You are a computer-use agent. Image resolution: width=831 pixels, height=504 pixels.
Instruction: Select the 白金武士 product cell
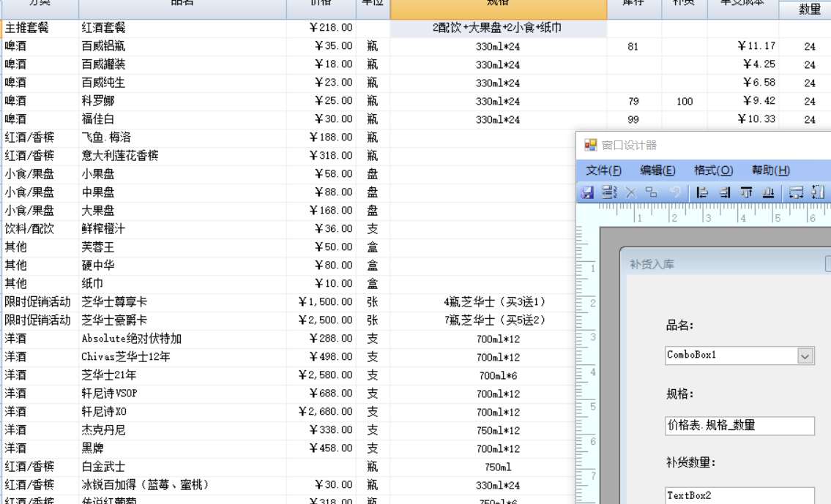pos(183,467)
